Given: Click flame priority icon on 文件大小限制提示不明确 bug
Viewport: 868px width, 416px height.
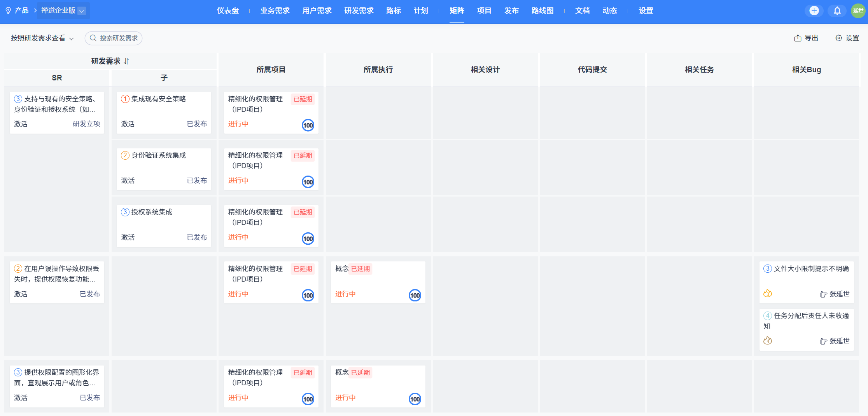Looking at the screenshot, I should click(x=768, y=294).
